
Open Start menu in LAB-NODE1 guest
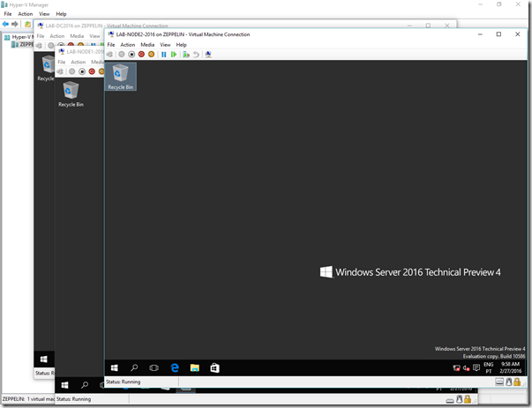64,385
